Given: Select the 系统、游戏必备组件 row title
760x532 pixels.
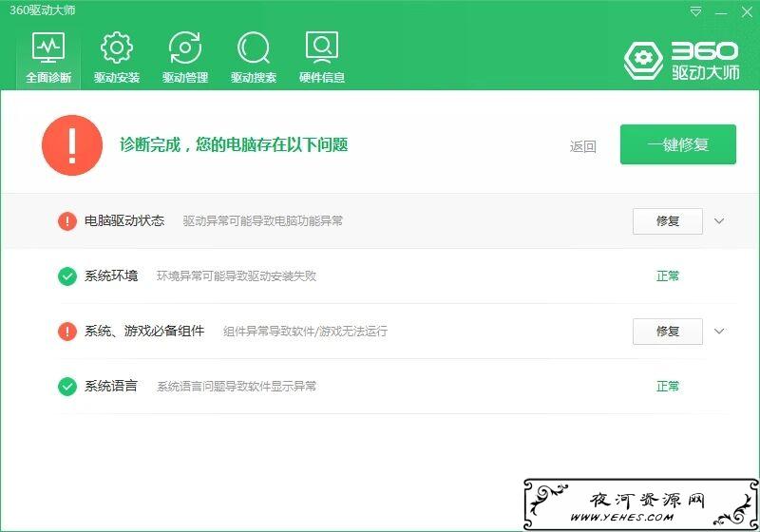Looking at the screenshot, I should coord(144,331).
